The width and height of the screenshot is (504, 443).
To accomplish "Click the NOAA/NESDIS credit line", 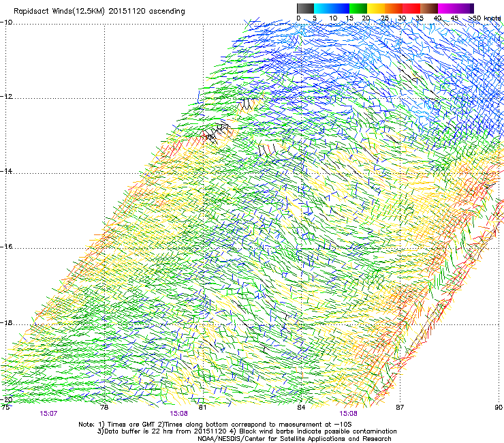I will pos(294,439).
